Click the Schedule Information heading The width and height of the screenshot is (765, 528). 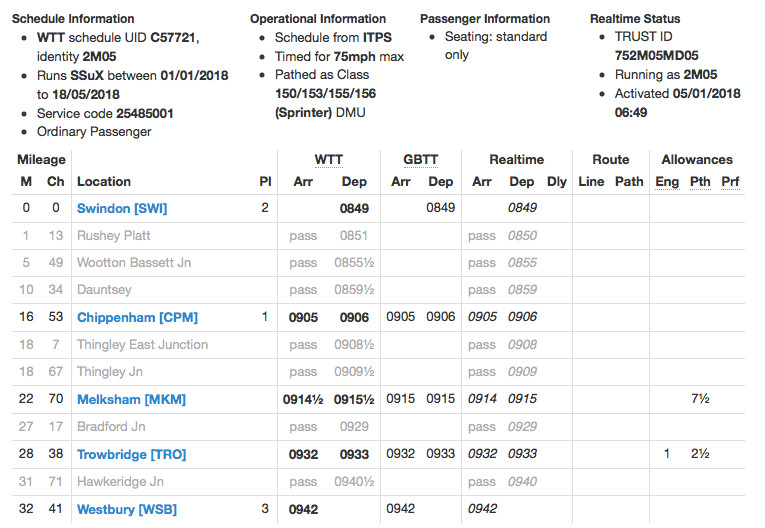(x=73, y=19)
